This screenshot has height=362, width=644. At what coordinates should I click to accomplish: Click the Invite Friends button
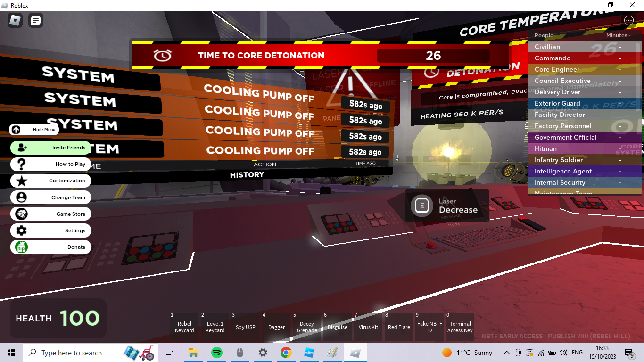pos(50,148)
